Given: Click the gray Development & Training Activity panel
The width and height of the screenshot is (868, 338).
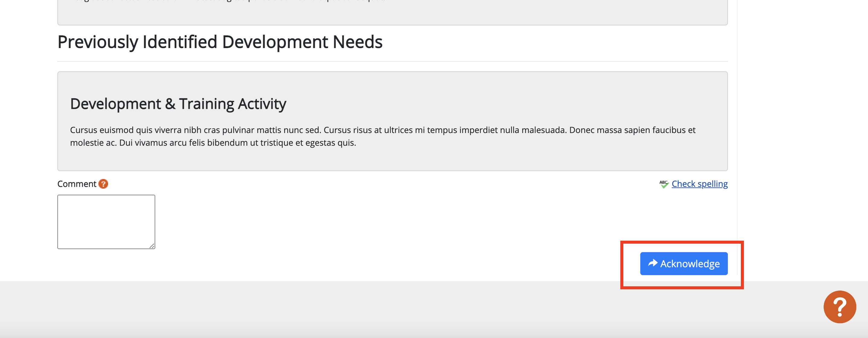Looking at the screenshot, I should 392,121.
